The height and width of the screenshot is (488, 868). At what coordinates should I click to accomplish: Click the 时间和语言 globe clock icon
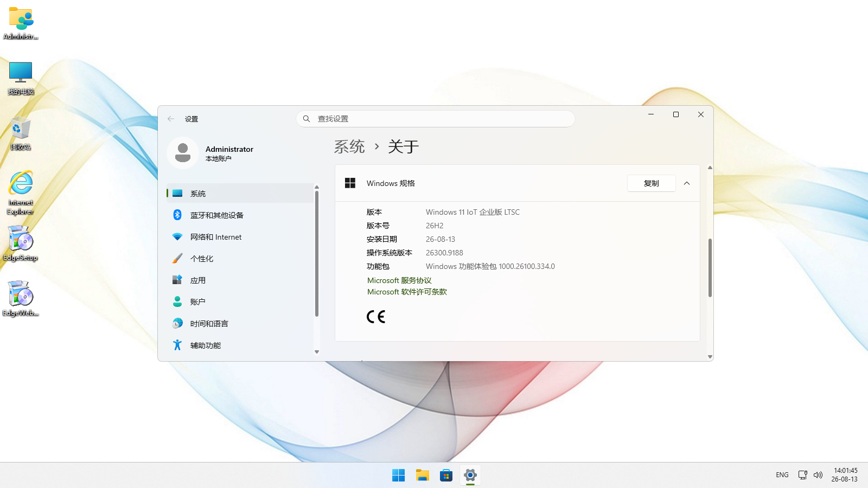tap(177, 324)
